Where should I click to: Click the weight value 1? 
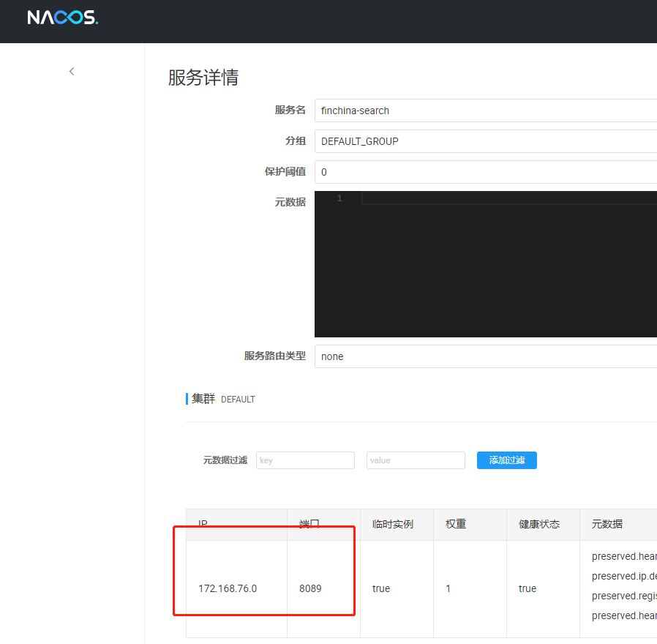[x=448, y=588]
